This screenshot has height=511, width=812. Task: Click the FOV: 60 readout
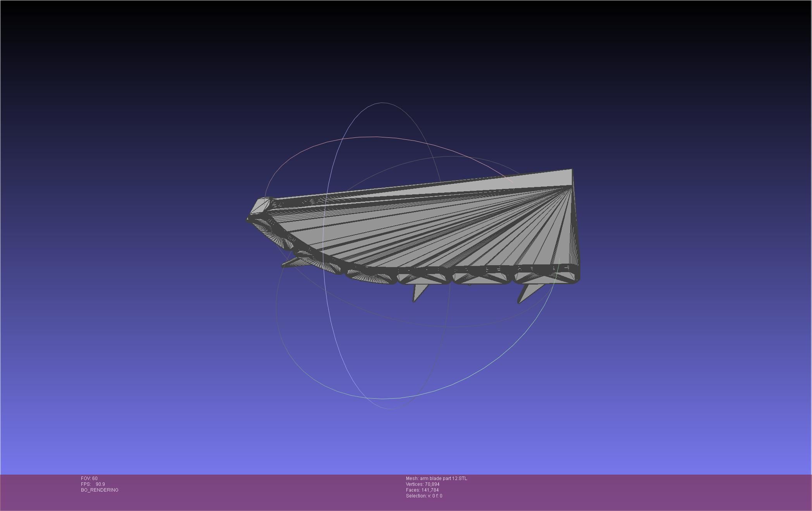point(89,478)
